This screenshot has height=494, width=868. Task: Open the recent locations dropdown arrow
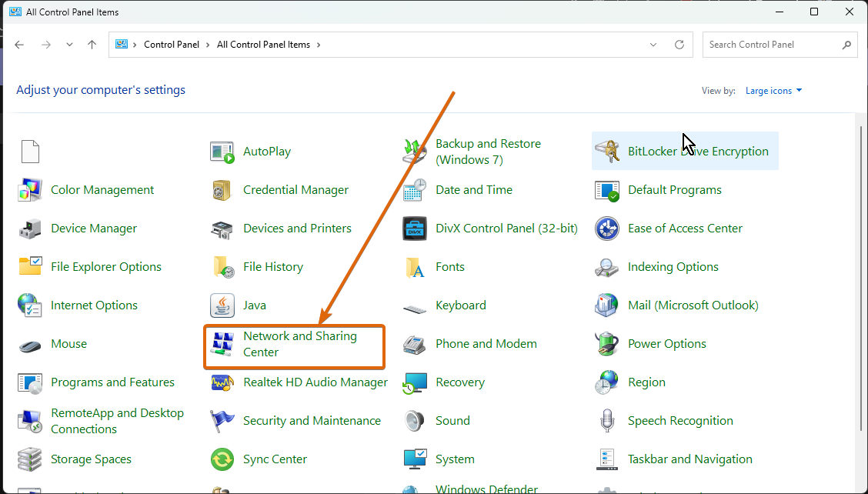69,45
